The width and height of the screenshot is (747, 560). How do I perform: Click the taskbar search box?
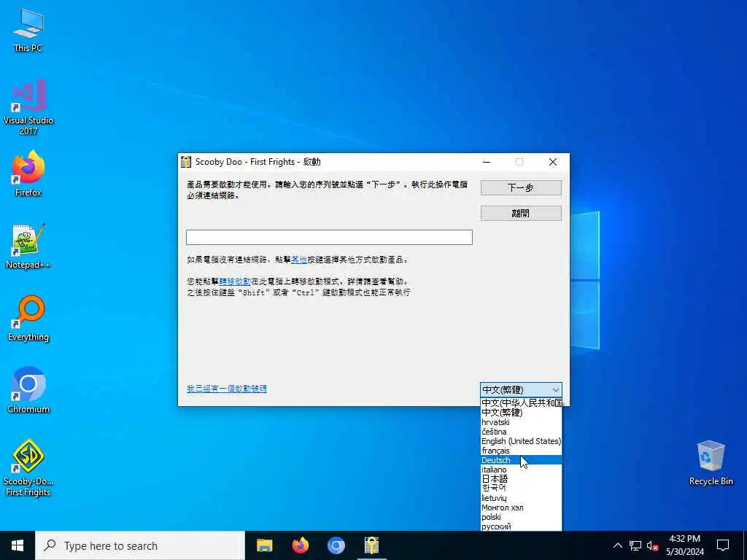click(x=140, y=545)
